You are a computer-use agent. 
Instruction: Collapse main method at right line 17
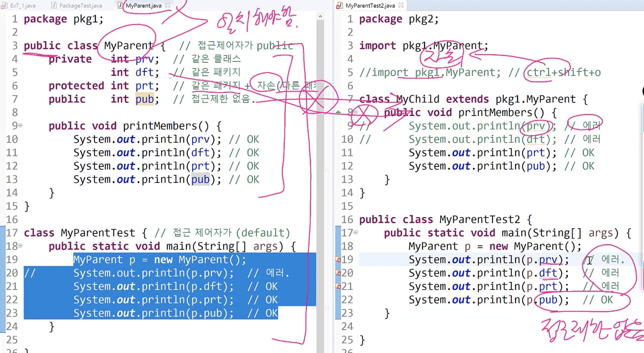(x=356, y=232)
